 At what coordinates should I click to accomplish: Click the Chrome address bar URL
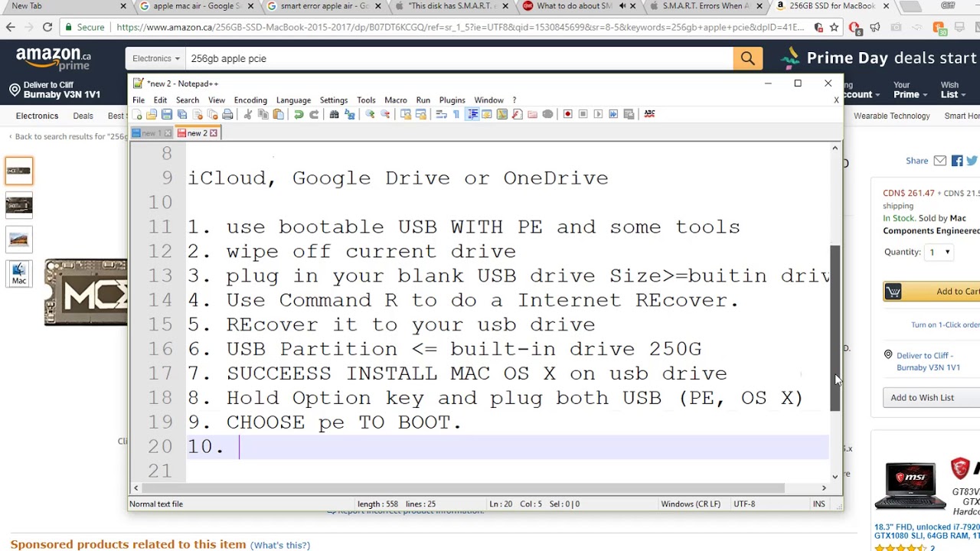tap(459, 27)
